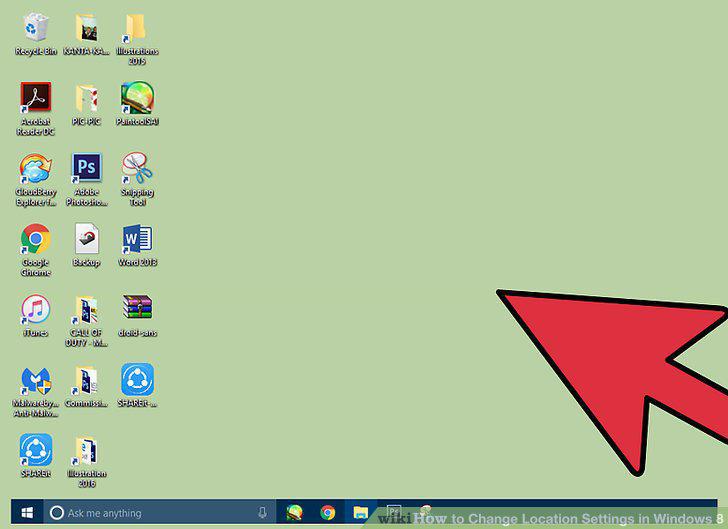Screen dimensions: 728x529
Task: Click the Ask me anything search box
Action: coord(160,513)
